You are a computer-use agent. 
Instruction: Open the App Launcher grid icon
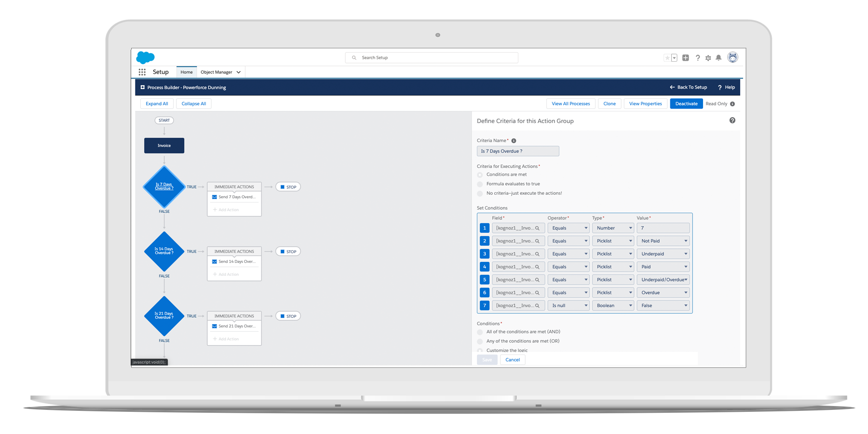click(x=142, y=72)
